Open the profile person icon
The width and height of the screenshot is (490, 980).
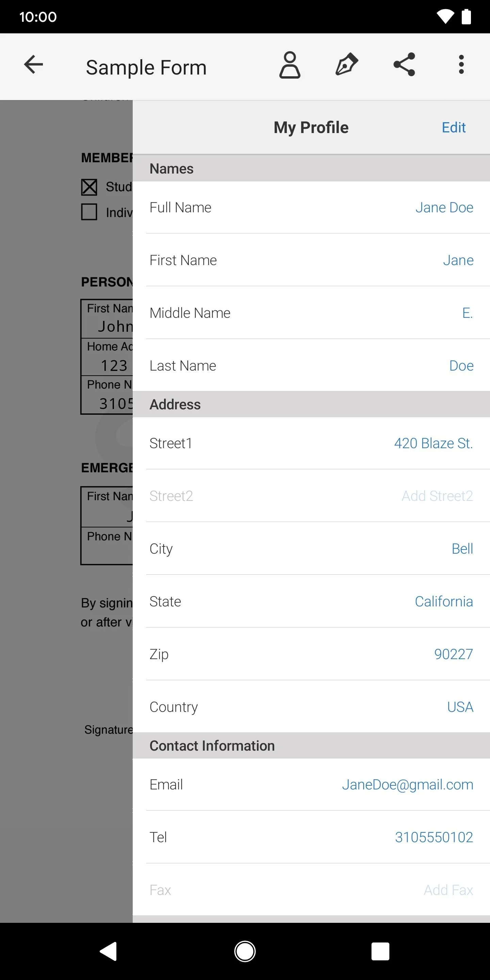click(290, 65)
